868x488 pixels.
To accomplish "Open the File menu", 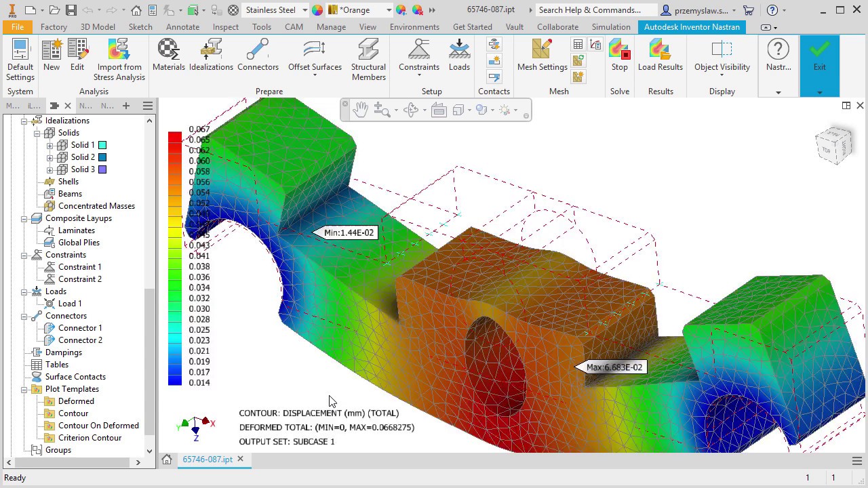I will coord(17,27).
